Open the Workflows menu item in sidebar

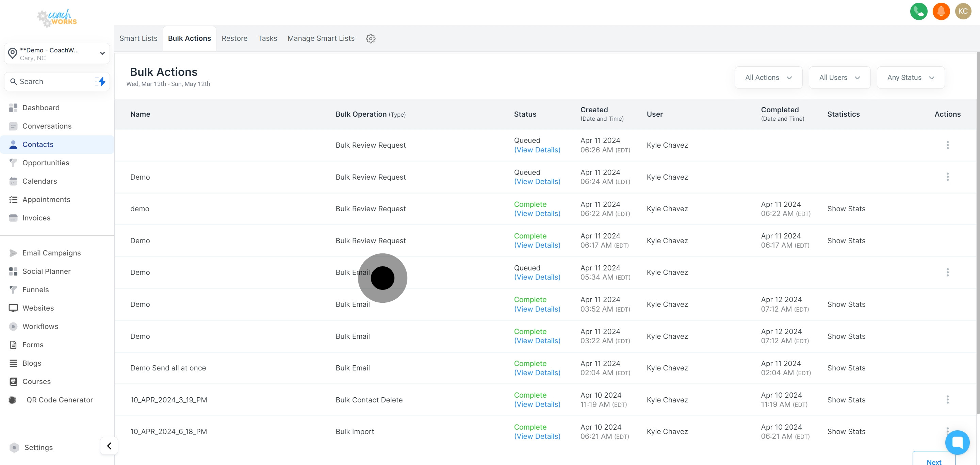40,326
